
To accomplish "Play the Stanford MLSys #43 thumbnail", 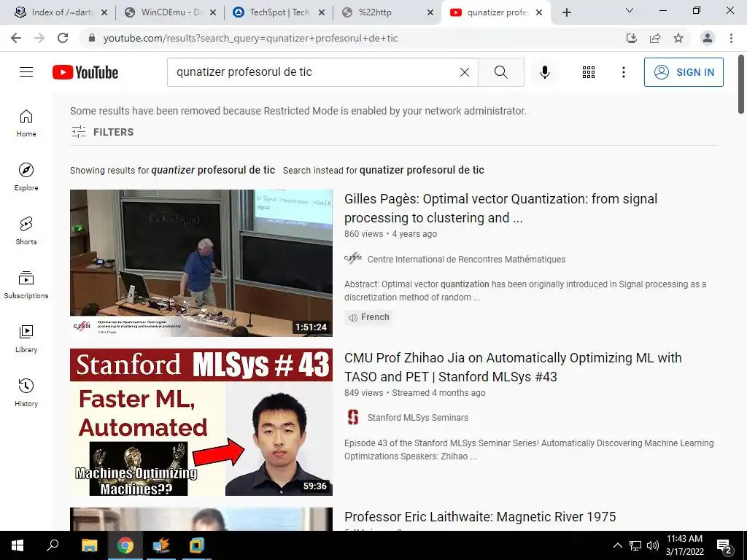I will [x=201, y=422].
